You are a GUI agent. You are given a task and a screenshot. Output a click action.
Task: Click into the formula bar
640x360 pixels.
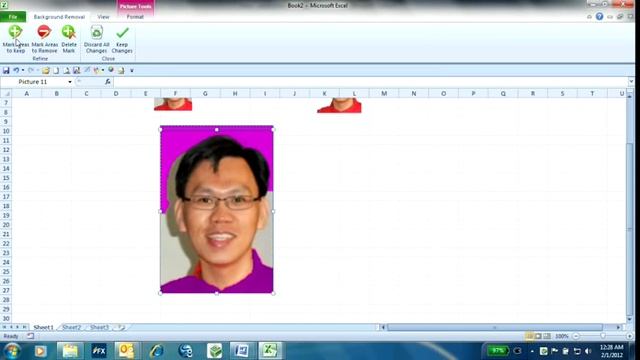370,82
